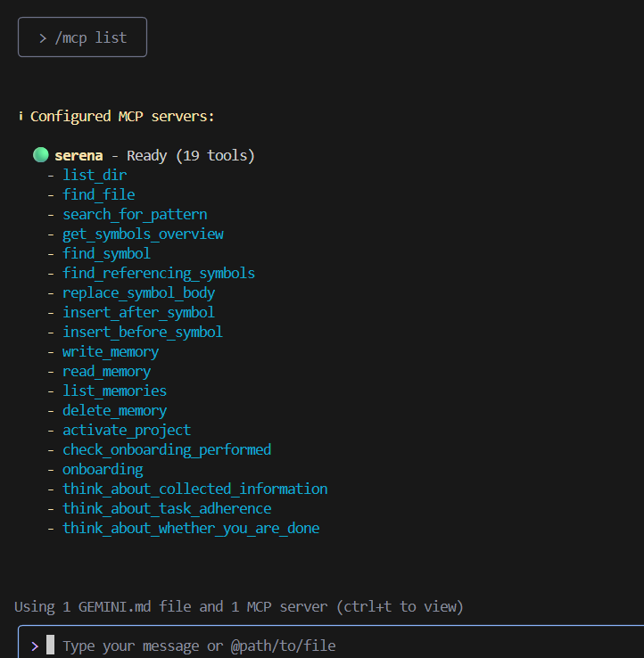
Task: Choose the find_symbol tool
Action: pyautogui.click(x=106, y=253)
